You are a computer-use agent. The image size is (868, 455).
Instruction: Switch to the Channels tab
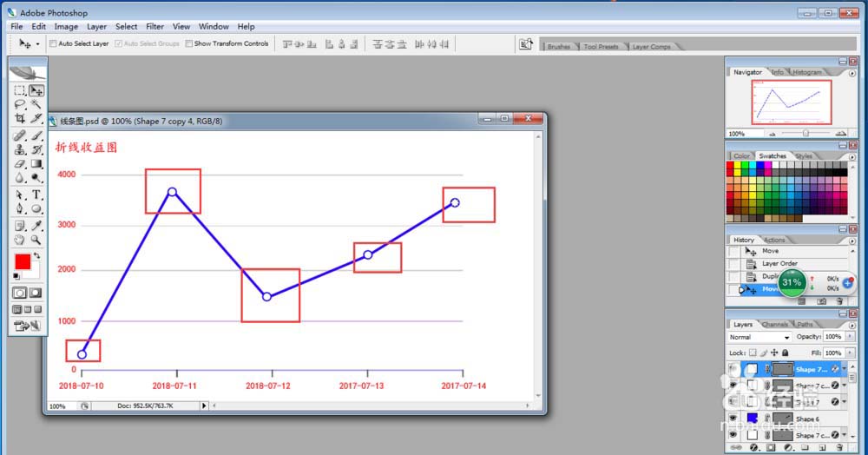click(x=774, y=325)
